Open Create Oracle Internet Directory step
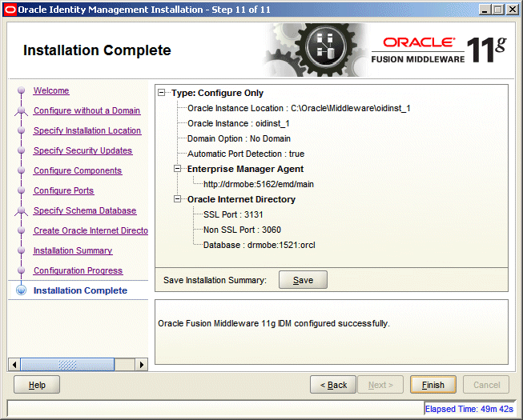523x420 pixels. point(91,230)
